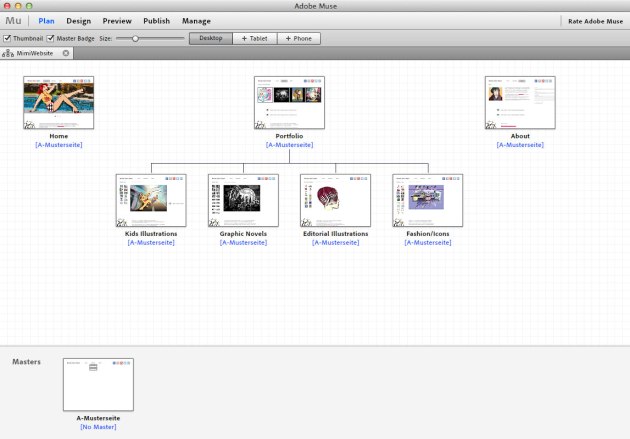This screenshot has width=630, height=439.
Task: Select the About page thumbnail
Action: 520,103
